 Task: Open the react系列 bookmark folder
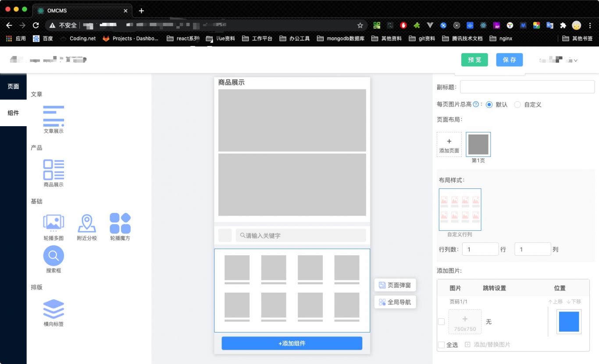[x=183, y=39]
